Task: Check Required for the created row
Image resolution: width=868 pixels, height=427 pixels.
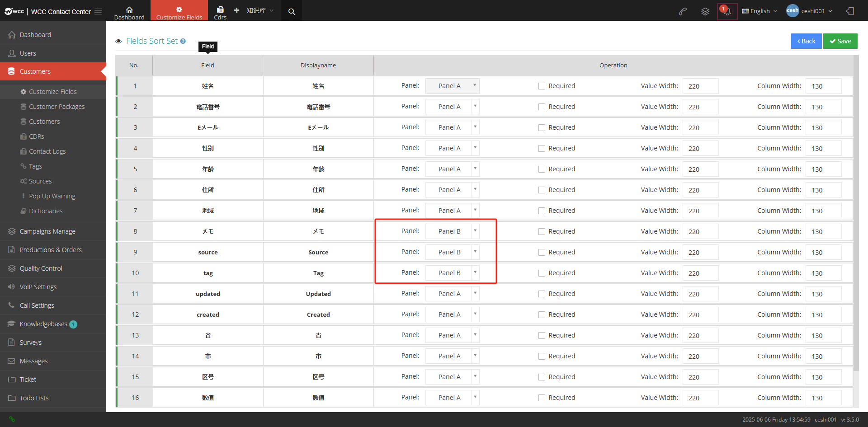Action: pyautogui.click(x=542, y=314)
